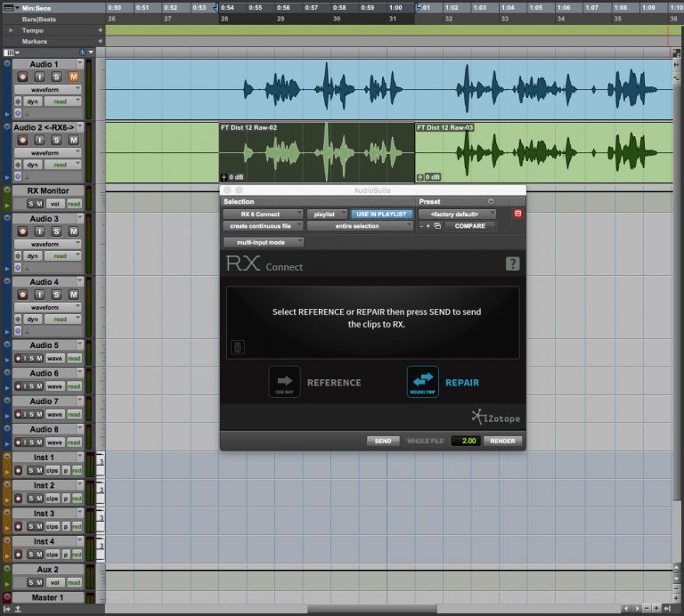Viewport: 684px width, 616px height.
Task: Open the RX 6 Connect plugin selector
Action: [x=264, y=215]
